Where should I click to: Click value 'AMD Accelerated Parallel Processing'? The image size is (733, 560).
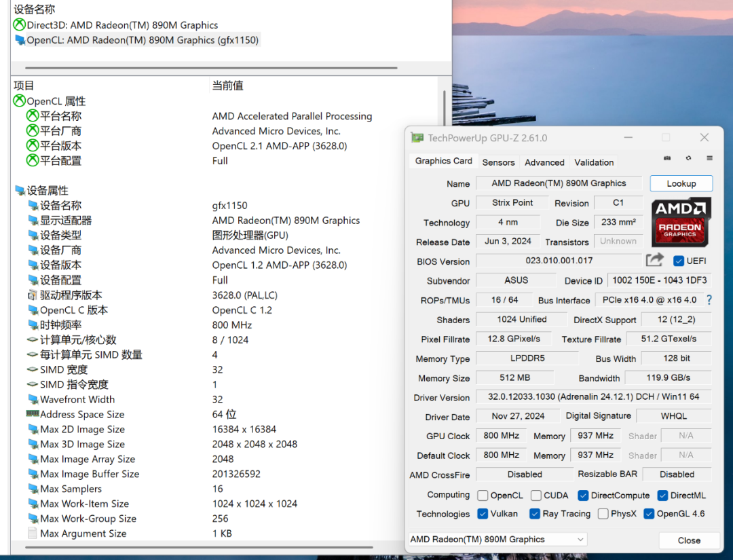(x=292, y=116)
